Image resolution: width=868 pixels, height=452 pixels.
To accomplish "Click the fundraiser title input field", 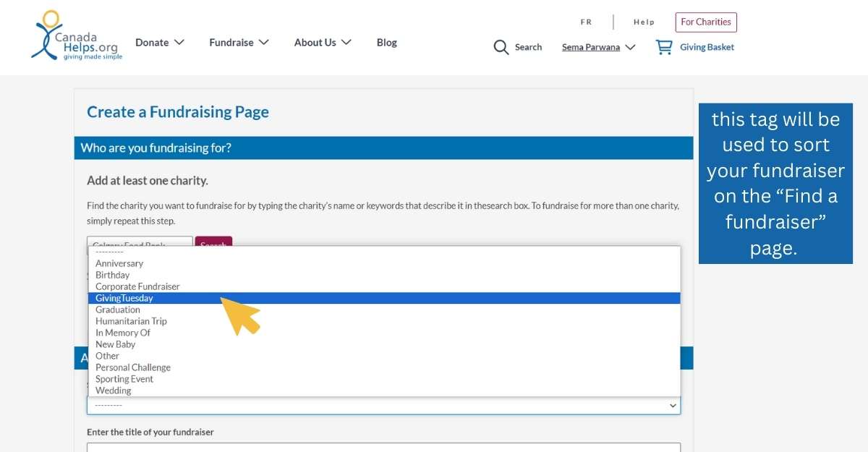I will [383, 447].
